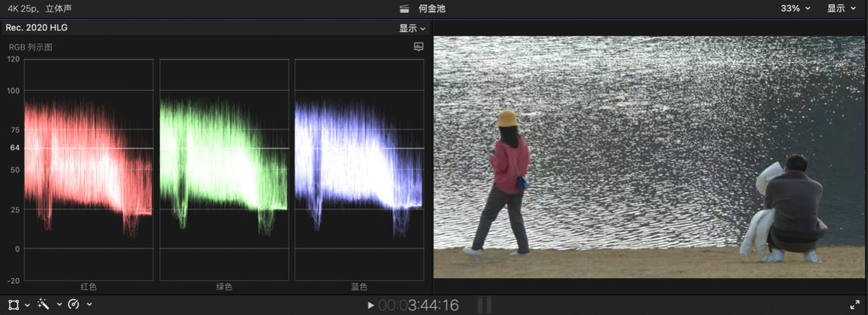This screenshot has height=315, width=868.
Task: Click the Transform tool icon
Action: point(14,305)
